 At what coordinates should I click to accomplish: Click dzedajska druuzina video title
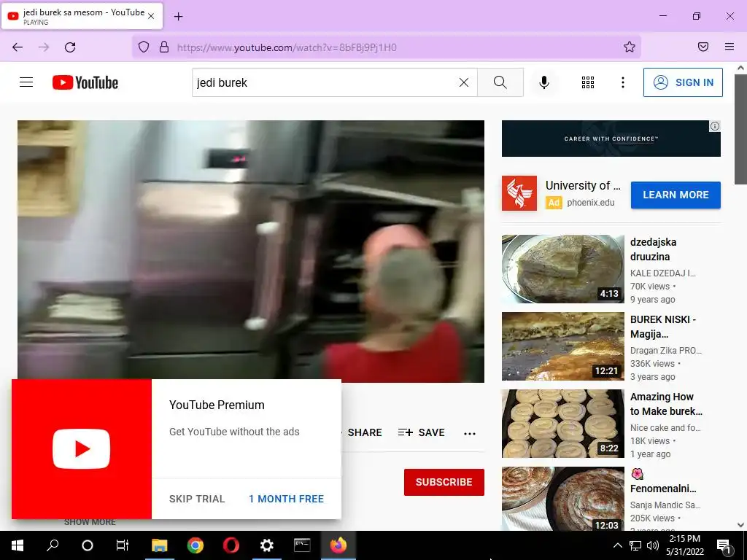(653, 249)
